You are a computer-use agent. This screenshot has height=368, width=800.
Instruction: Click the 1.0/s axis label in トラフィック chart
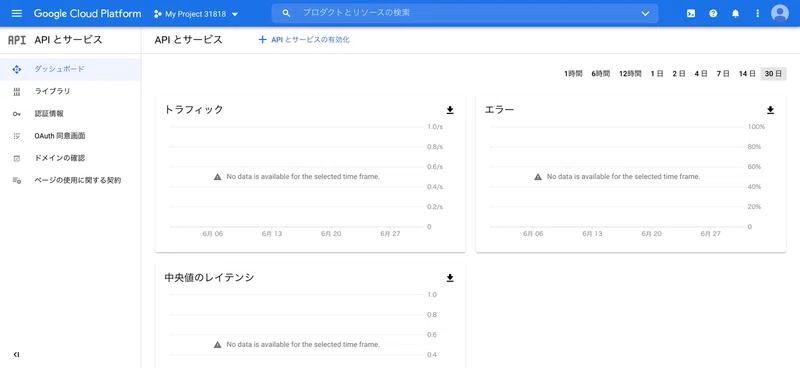click(x=435, y=127)
